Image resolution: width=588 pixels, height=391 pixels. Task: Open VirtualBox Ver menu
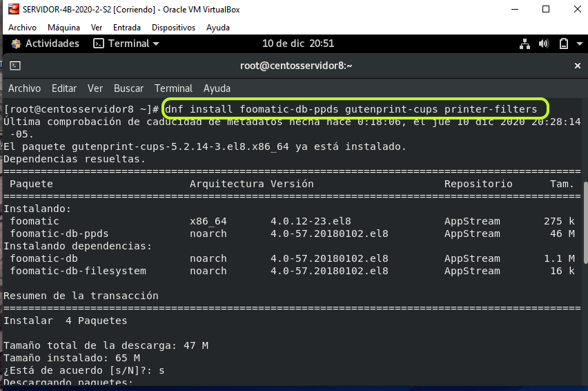(x=97, y=28)
